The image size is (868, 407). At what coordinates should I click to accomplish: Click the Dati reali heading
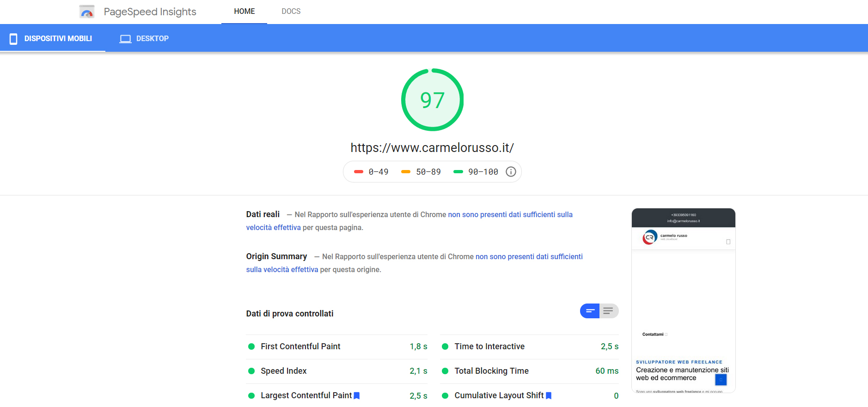(x=263, y=214)
